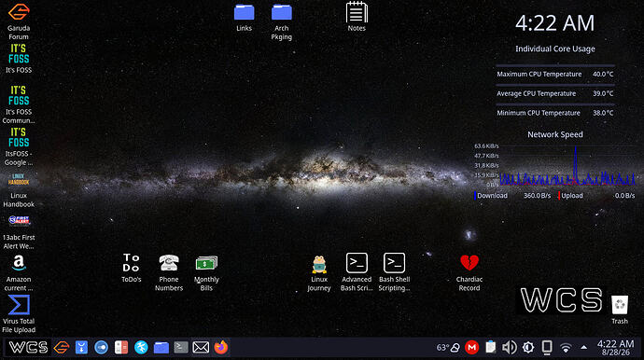Select the Minimum CPU Temperature row
The height and width of the screenshot is (360, 644).
coord(555,113)
